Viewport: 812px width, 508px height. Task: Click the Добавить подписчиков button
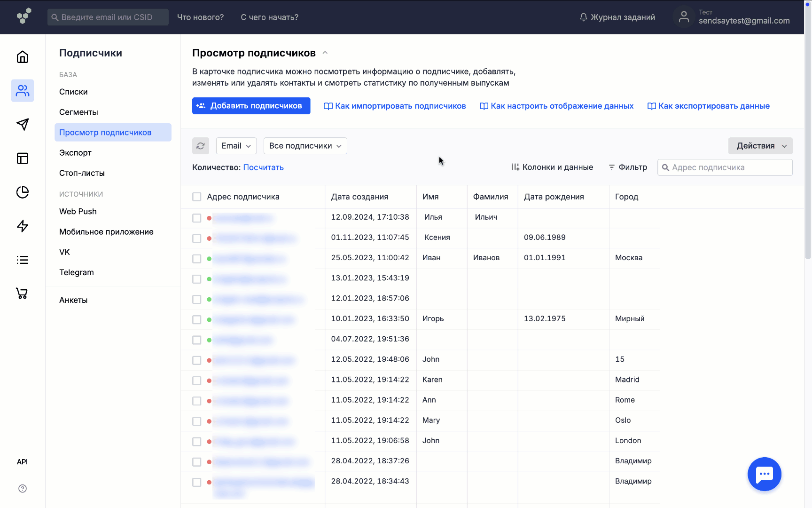click(251, 106)
